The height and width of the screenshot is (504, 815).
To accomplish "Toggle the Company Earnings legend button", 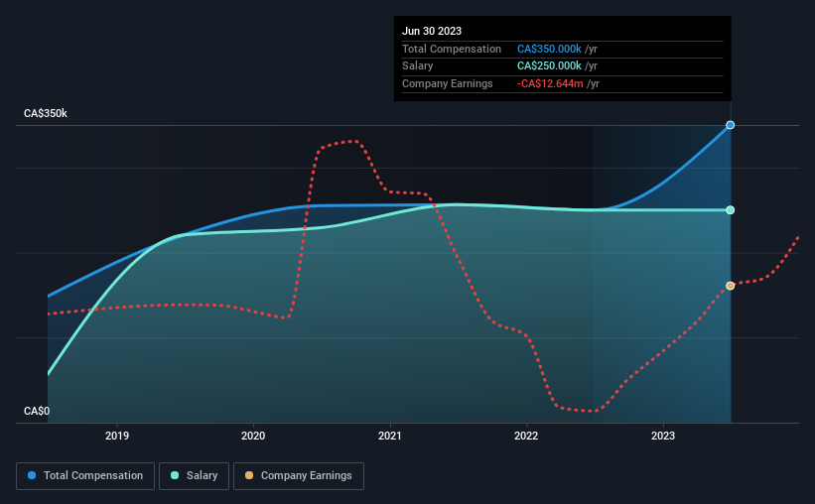I will (299, 476).
